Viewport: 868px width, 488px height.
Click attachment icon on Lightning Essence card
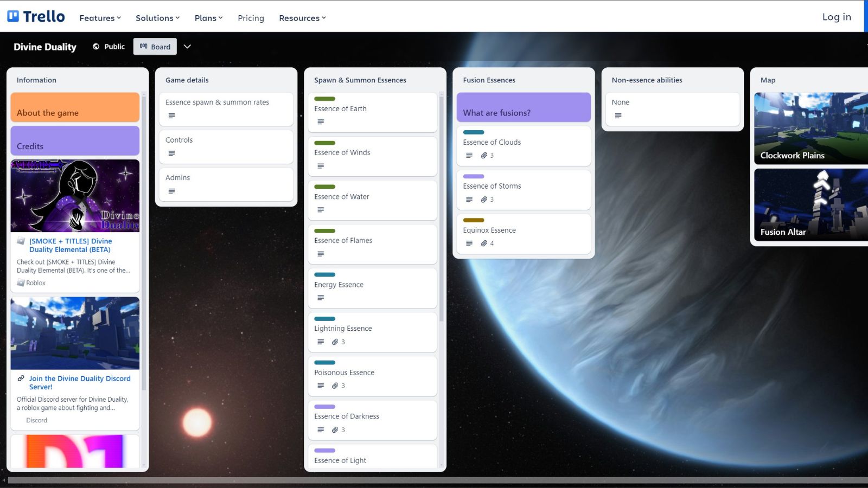tap(335, 342)
